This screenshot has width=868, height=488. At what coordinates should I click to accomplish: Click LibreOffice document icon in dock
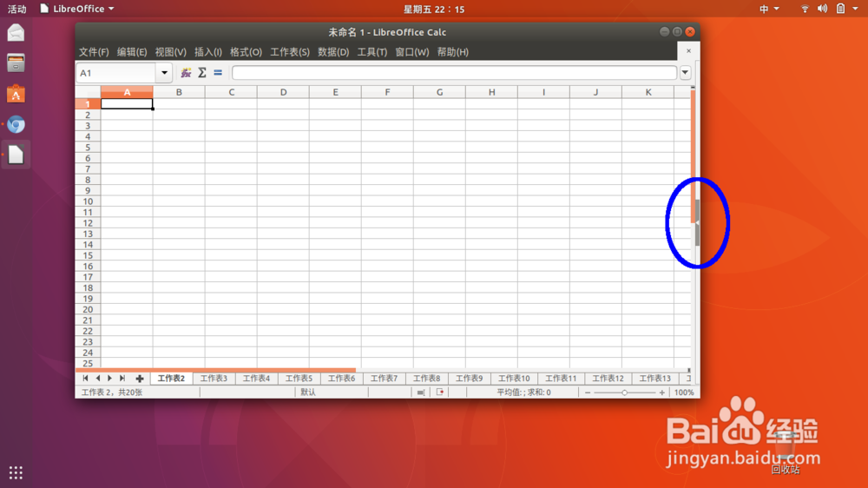coord(16,155)
